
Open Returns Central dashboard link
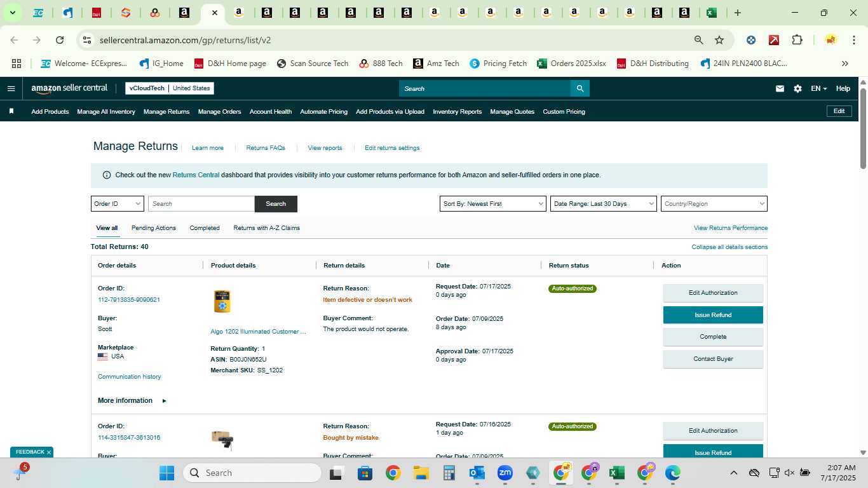point(196,175)
